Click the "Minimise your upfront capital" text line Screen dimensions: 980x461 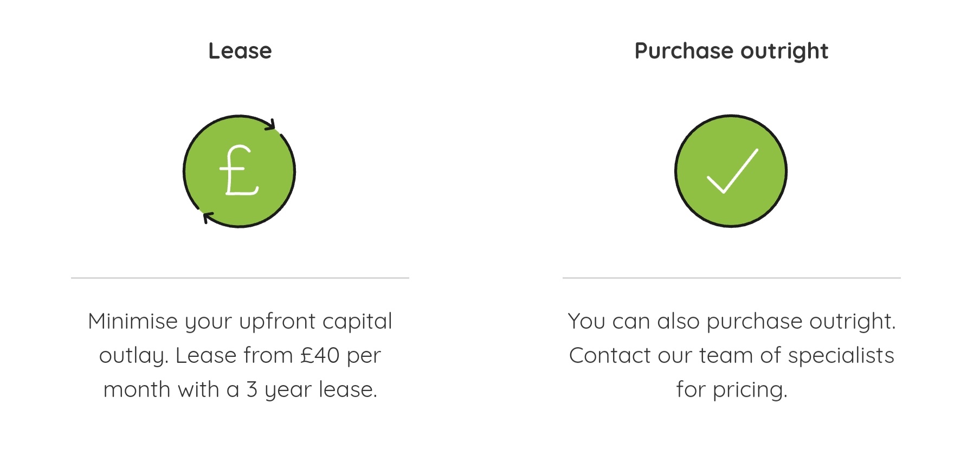pyautogui.click(x=240, y=321)
